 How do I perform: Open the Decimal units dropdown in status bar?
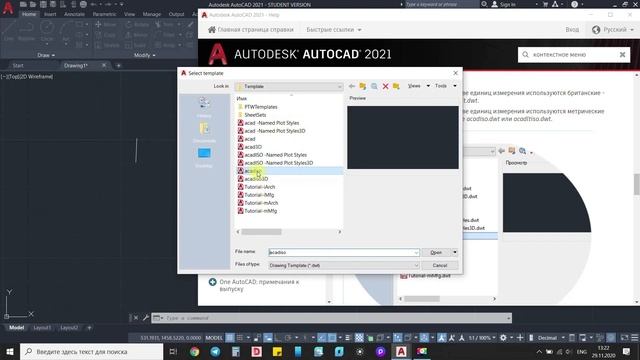[x=550, y=338]
